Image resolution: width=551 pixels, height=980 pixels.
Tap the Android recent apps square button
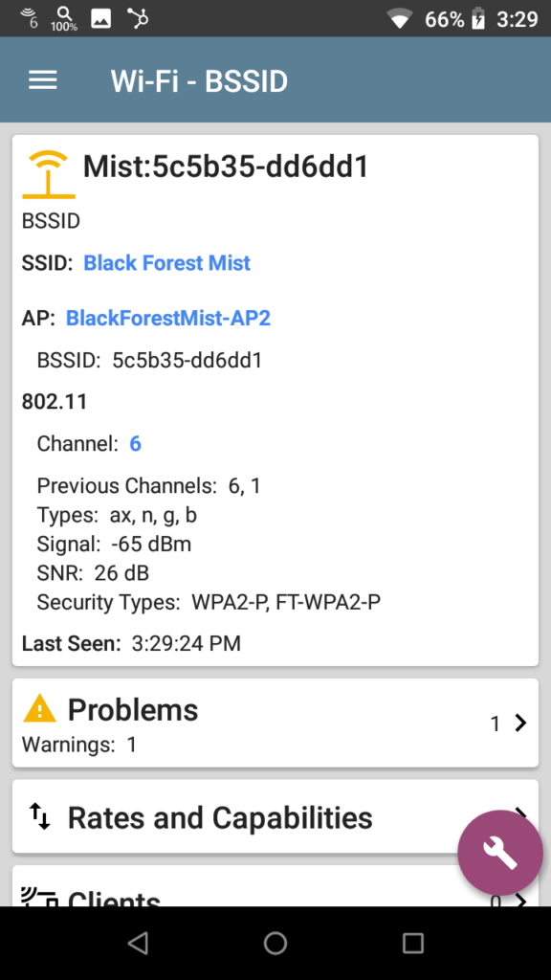(x=413, y=943)
